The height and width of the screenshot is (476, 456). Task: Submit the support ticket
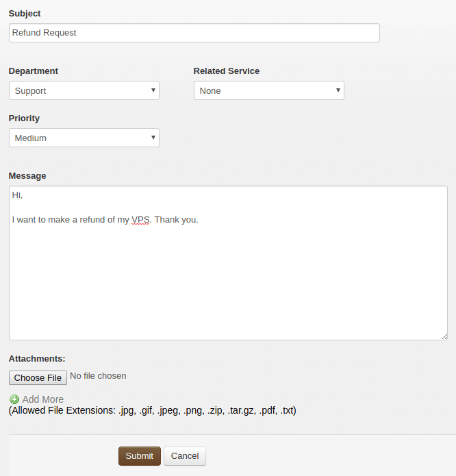pyautogui.click(x=139, y=456)
